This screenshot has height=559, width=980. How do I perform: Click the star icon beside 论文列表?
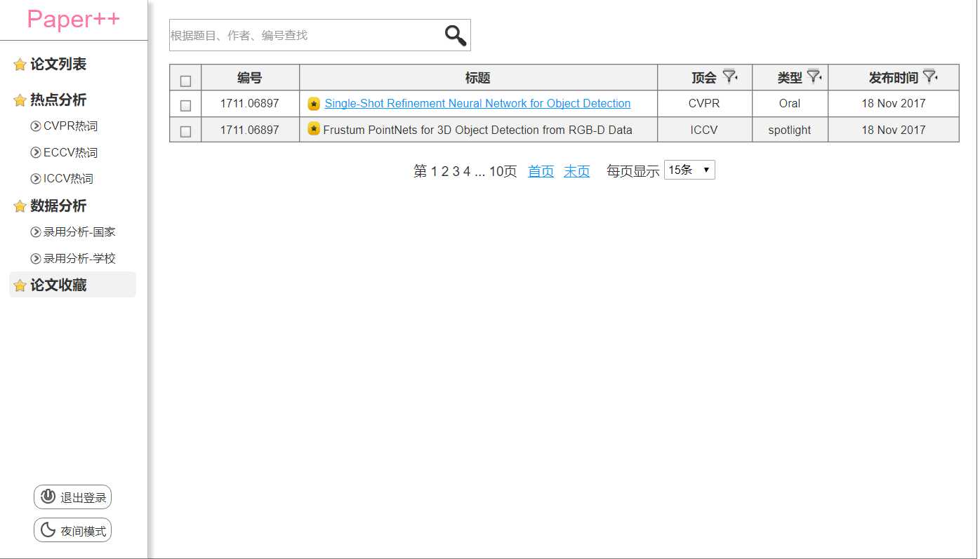20,65
